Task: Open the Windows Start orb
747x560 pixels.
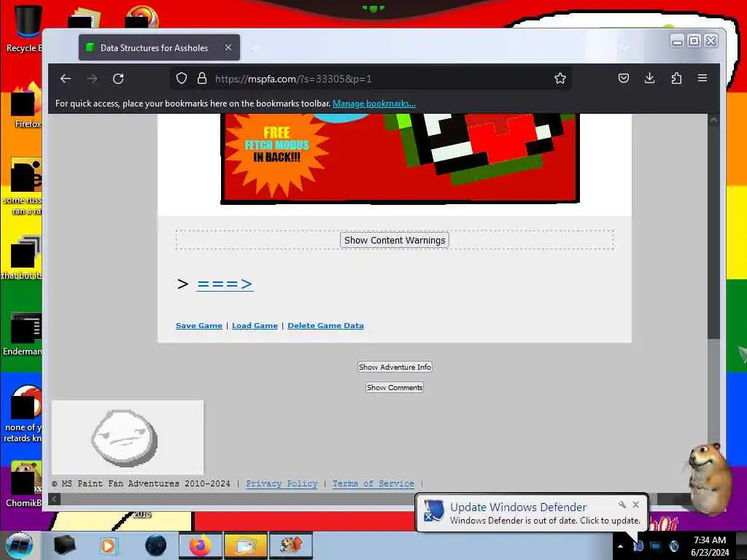Action: (19, 545)
